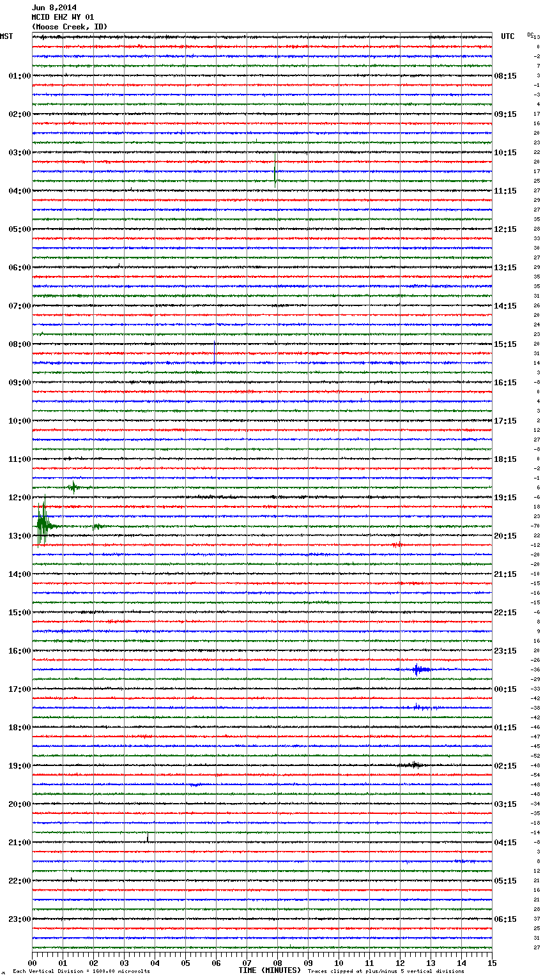This screenshot has width=543, height=980.
Task: Click the Moose Creek, ID location text
Action: 70,27
